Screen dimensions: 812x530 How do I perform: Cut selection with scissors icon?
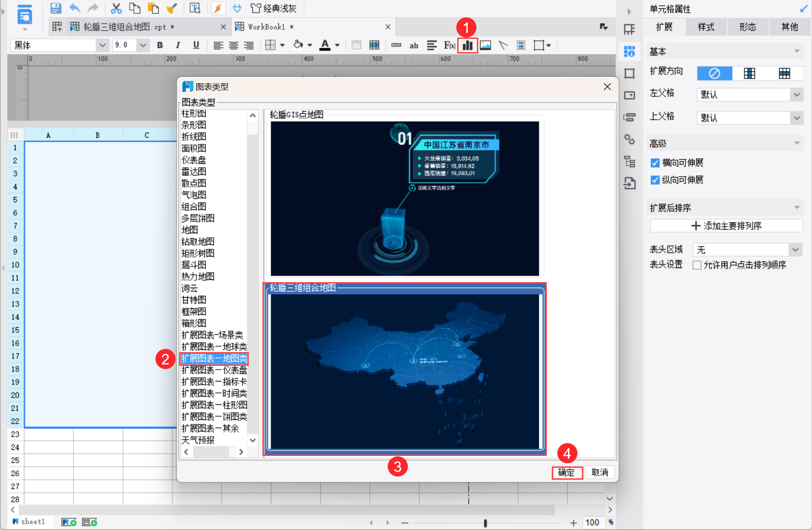click(x=116, y=8)
